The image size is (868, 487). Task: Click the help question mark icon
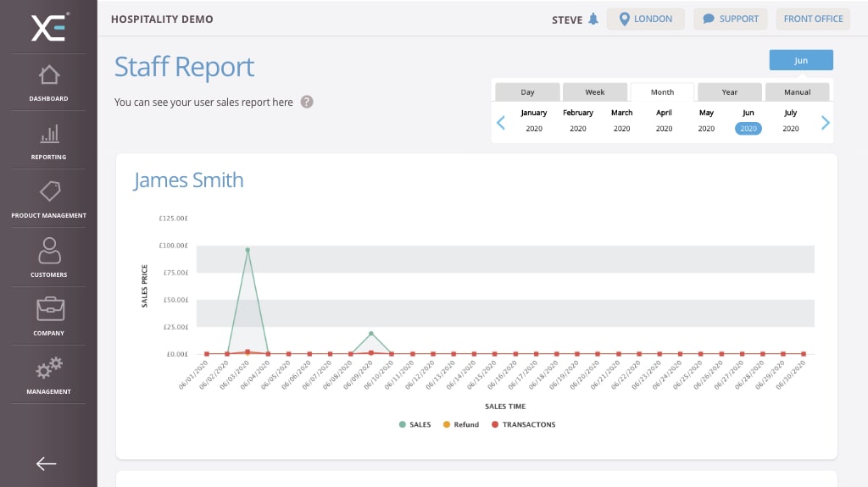point(307,102)
